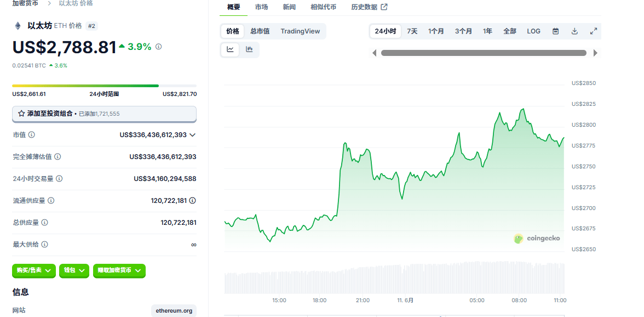Expand chart to fullscreen icon
Viewport: 644px width, 317px height.
(x=594, y=31)
